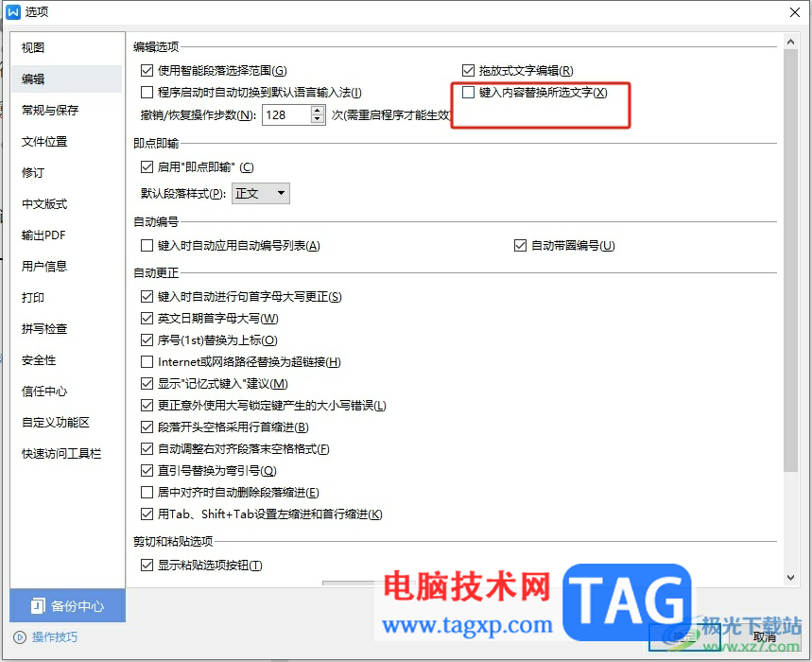Open the 操作技巧 tips link
The image size is (812, 662).
[55, 637]
